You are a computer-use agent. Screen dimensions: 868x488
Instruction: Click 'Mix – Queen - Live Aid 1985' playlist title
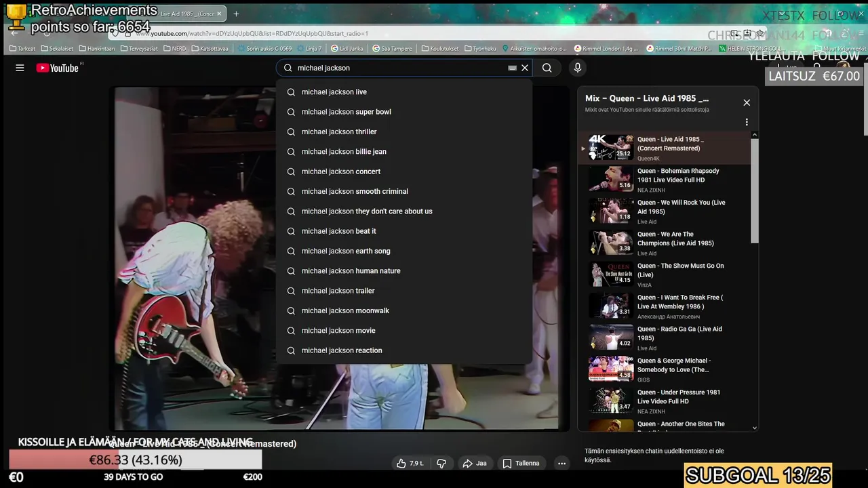coord(647,98)
